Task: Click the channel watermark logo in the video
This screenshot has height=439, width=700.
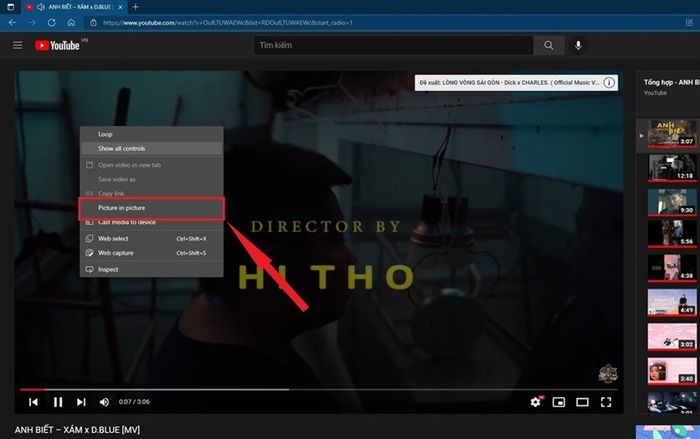Action: (608, 373)
